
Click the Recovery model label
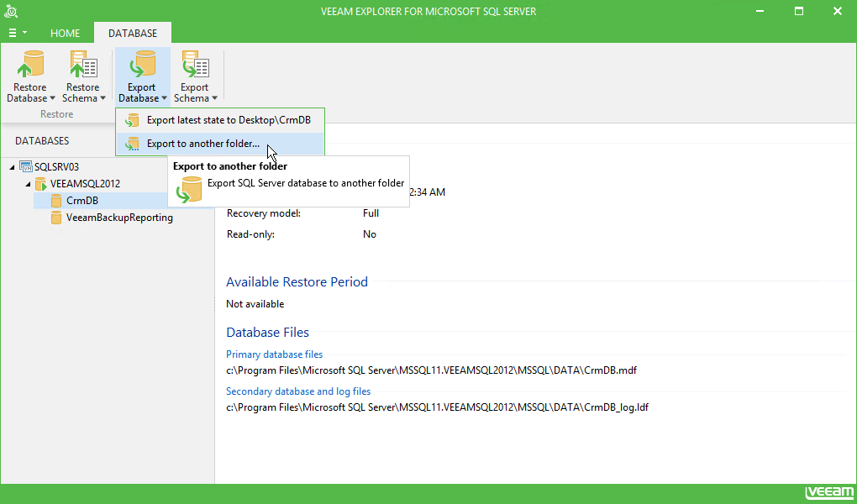tap(264, 213)
